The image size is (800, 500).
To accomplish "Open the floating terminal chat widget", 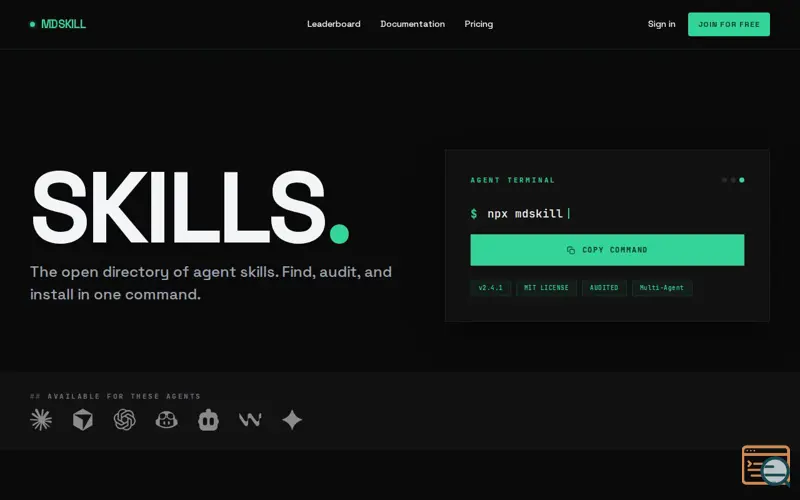I will coord(766,465).
